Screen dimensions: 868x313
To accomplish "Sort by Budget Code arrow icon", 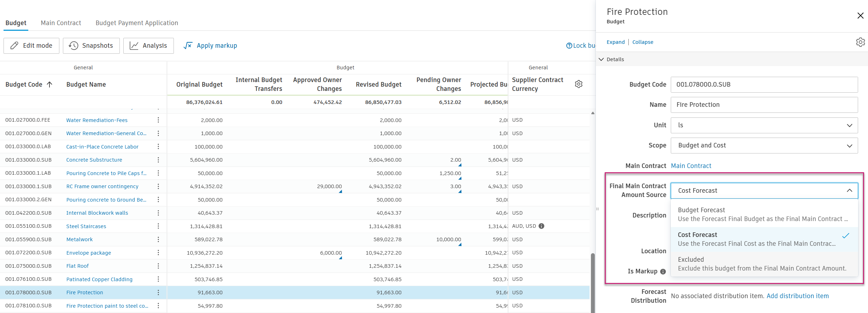I will tap(49, 85).
